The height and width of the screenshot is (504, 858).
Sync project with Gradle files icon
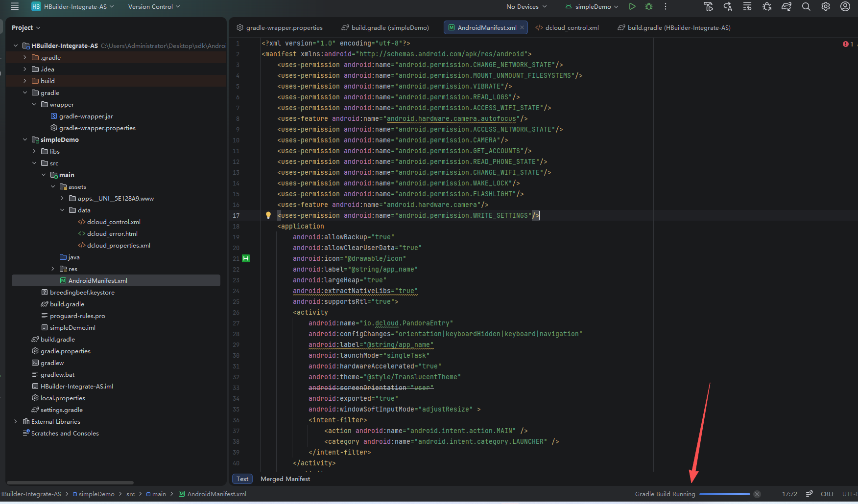click(x=786, y=6)
